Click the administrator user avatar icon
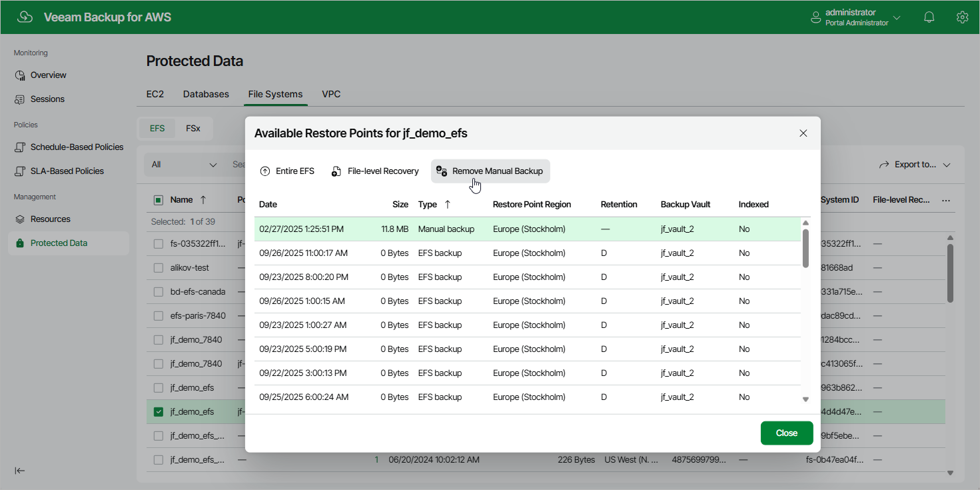The height and width of the screenshot is (490, 980). coord(815,17)
